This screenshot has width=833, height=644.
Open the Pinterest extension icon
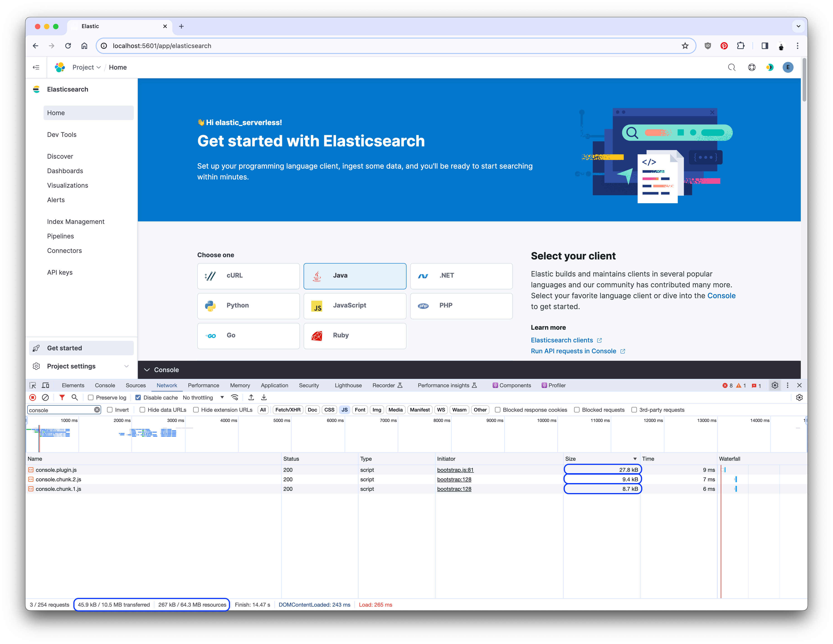click(724, 46)
